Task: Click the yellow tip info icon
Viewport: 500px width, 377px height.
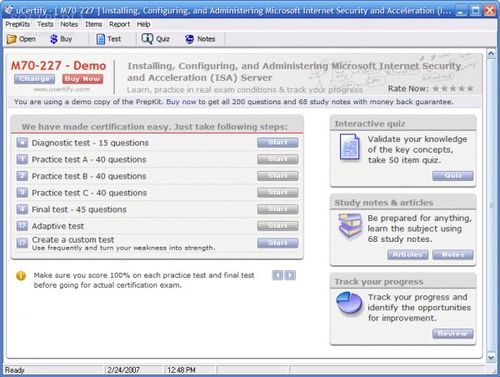Action: 21,276
